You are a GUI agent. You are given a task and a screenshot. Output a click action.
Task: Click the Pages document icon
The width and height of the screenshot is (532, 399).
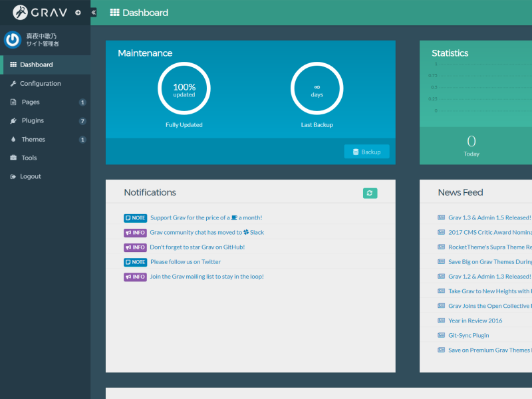(x=13, y=102)
